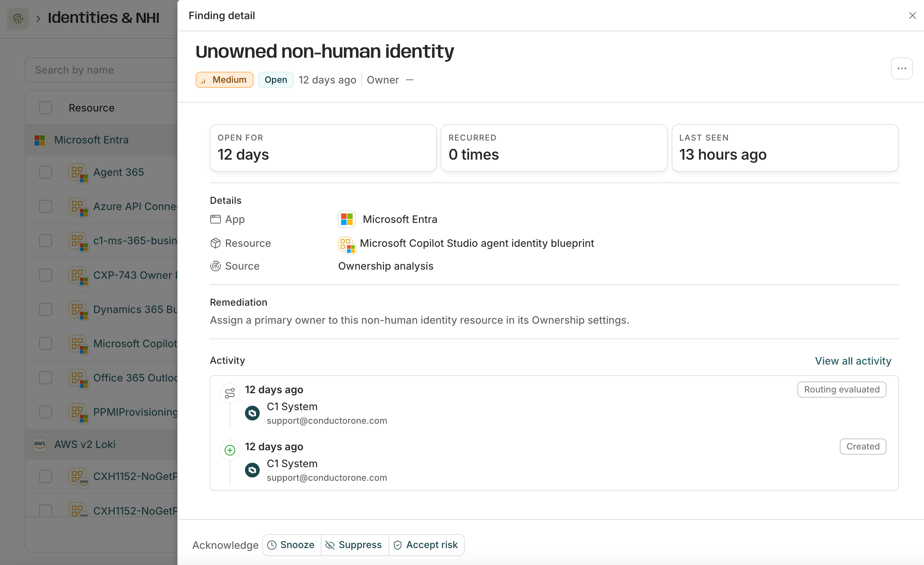
Task: Check the first CXH1152-NoGetP row checkbox
Action: click(x=46, y=476)
